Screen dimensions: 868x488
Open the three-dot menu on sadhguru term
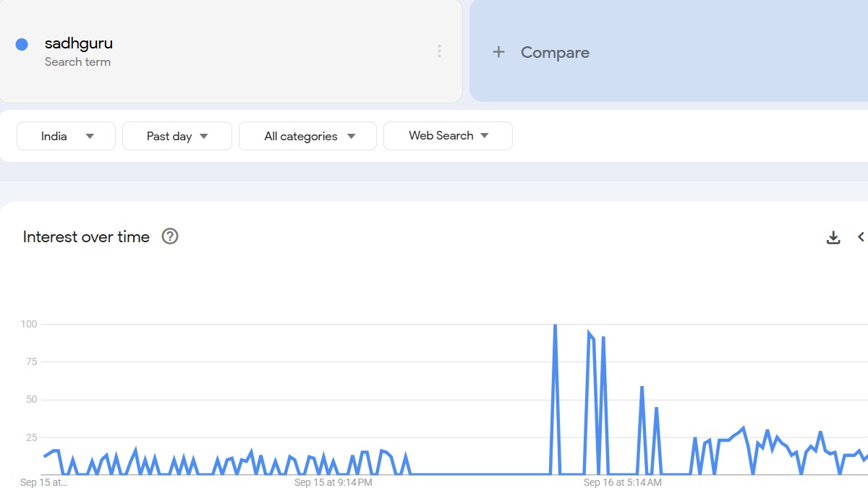pyautogui.click(x=439, y=51)
